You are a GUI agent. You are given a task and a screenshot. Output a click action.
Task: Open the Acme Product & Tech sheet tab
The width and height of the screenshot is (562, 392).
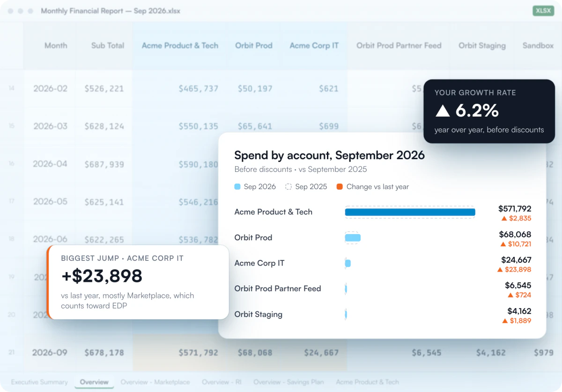367,382
